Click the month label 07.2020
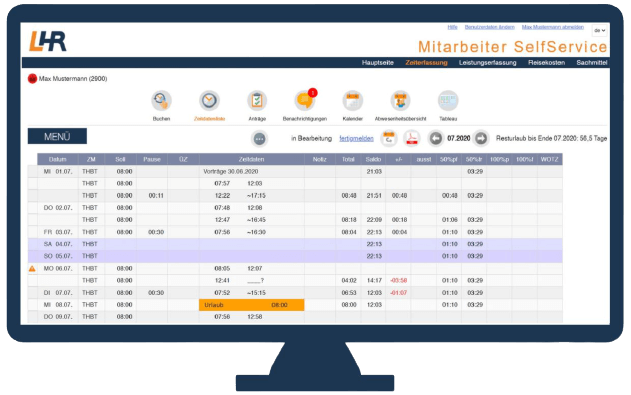Image resolution: width=631 pixels, height=395 pixels. tap(458, 138)
